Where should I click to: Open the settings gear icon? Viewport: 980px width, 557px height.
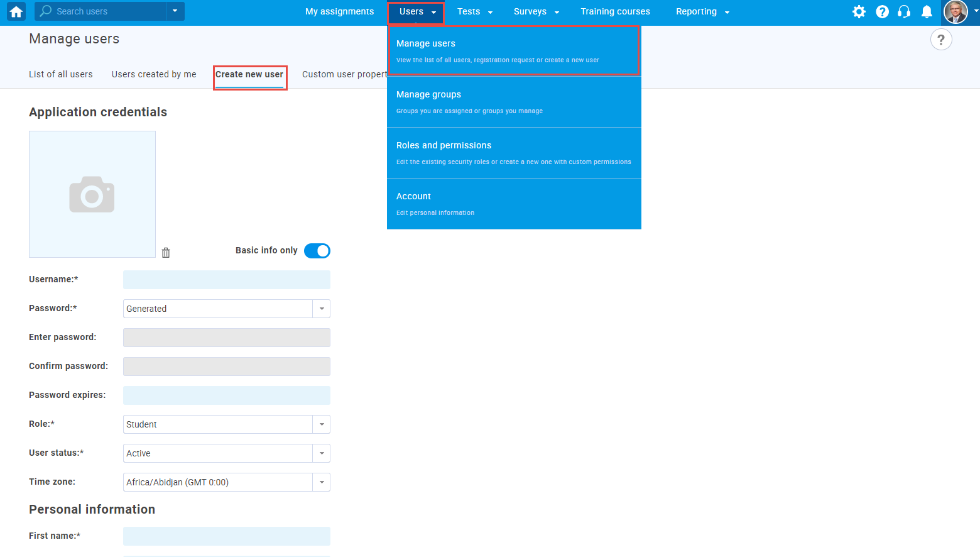point(859,11)
